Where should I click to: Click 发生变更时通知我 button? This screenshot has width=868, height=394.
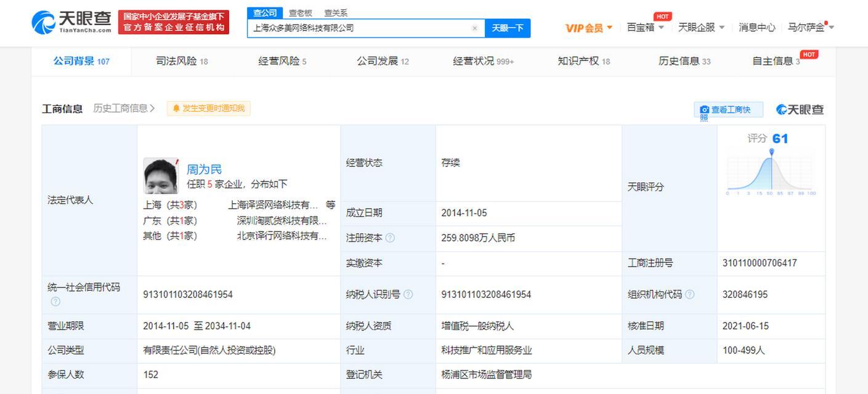(x=208, y=108)
